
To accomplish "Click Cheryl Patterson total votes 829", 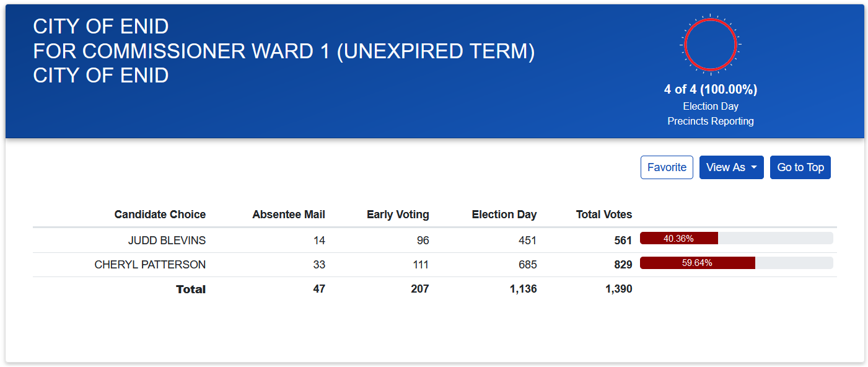I will [623, 265].
